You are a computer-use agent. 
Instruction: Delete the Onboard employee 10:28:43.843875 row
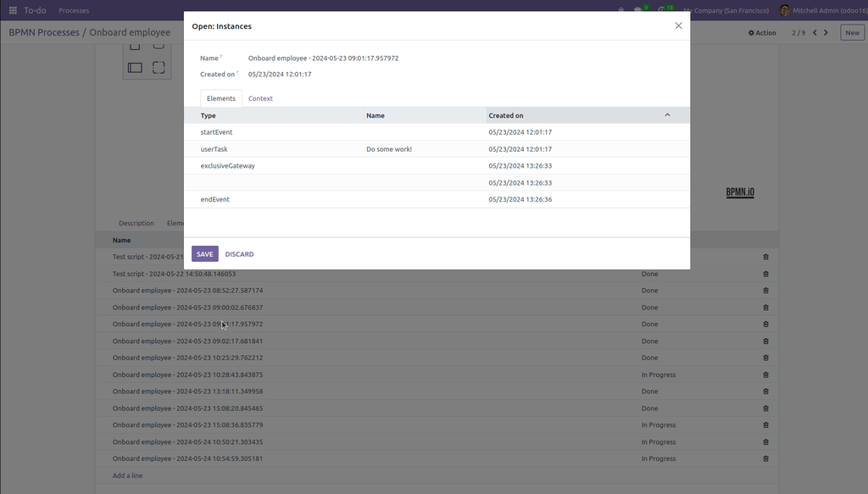click(x=765, y=375)
